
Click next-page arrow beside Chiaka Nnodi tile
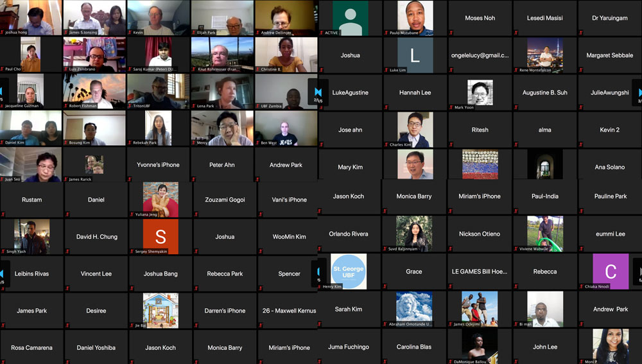point(640,272)
